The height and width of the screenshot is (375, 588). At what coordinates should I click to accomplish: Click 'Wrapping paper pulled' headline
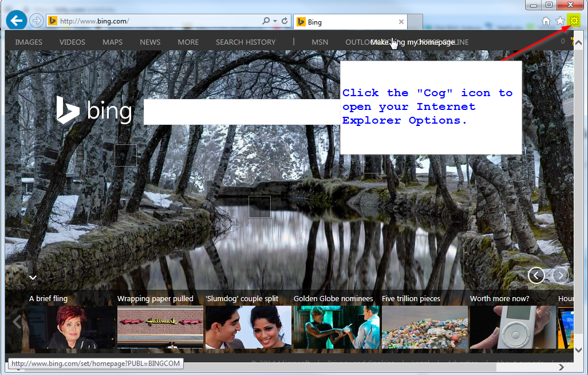pyautogui.click(x=155, y=298)
